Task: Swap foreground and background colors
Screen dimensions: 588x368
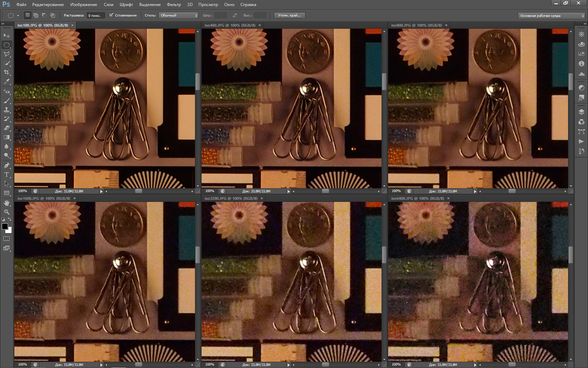Action: point(10,219)
